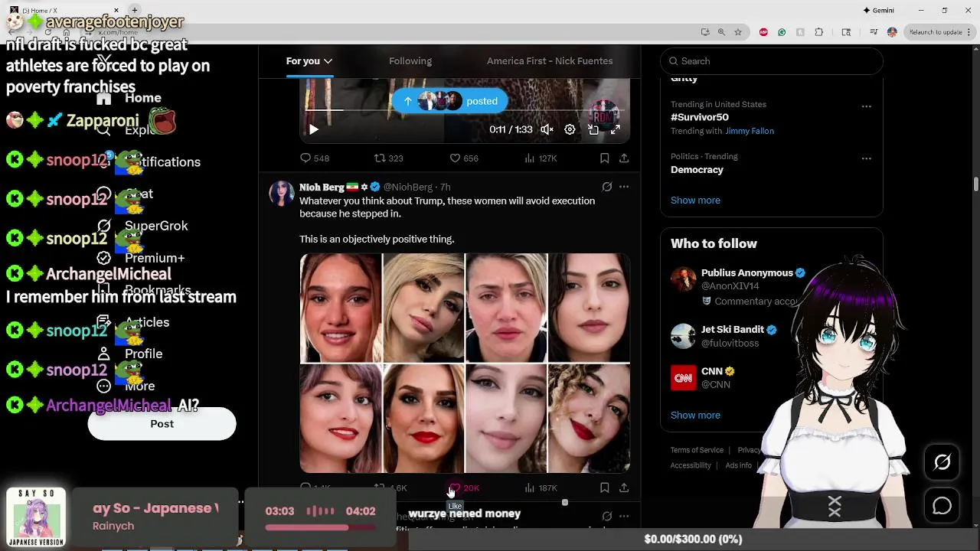View analytics for the 127K views post
Image resolution: width=980 pixels, height=551 pixels.
(x=540, y=158)
